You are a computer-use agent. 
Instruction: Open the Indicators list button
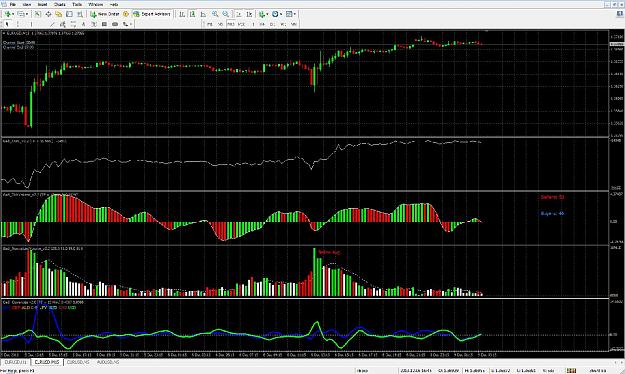coord(261,14)
